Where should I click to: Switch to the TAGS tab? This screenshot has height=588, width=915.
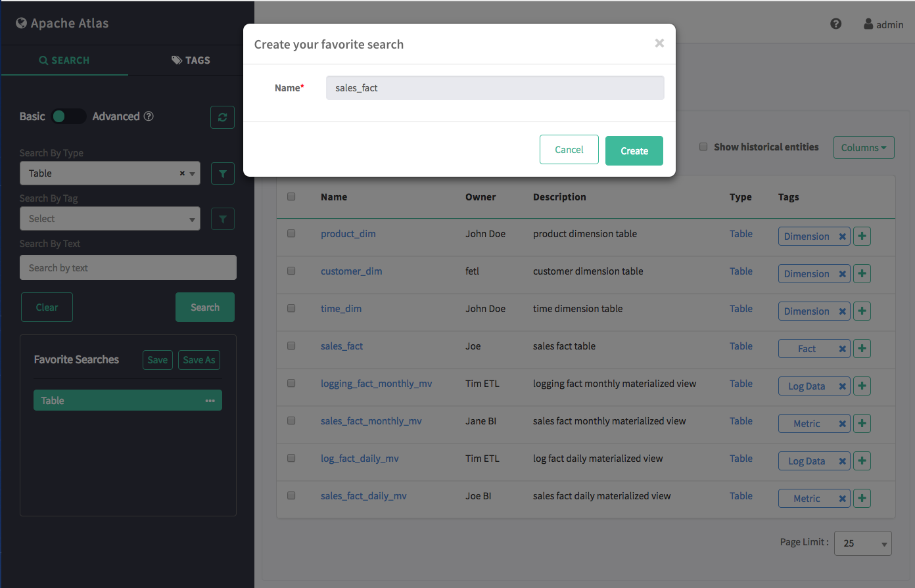(191, 60)
